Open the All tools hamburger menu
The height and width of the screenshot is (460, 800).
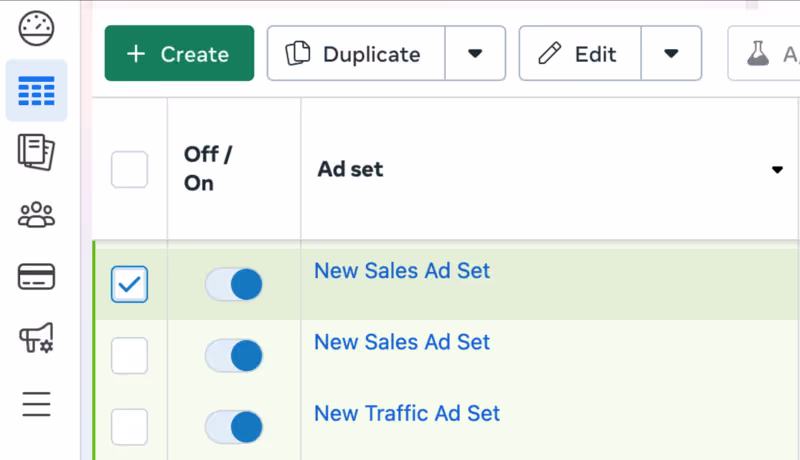[36, 404]
